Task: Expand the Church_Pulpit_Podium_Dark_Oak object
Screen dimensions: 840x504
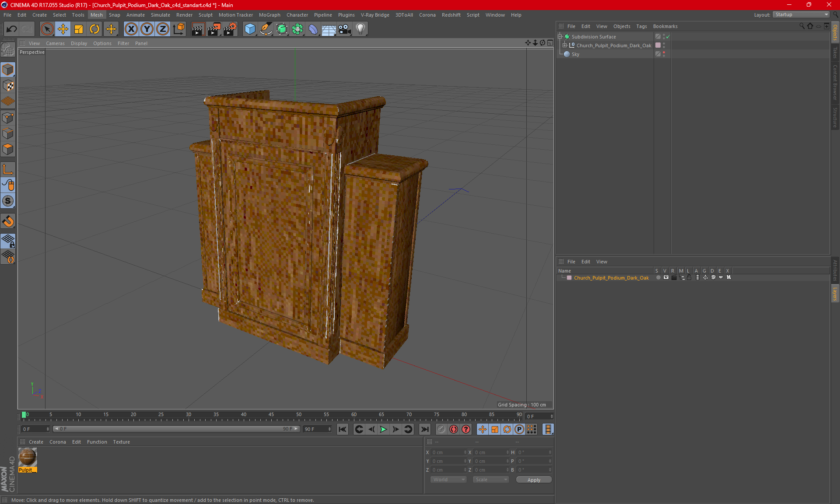Action: click(x=565, y=45)
